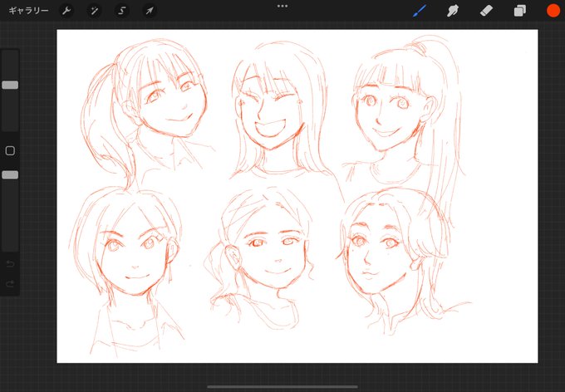Tap the square modify button on sidebar
The height and width of the screenshot is (392, 565).
coord(10,150)
